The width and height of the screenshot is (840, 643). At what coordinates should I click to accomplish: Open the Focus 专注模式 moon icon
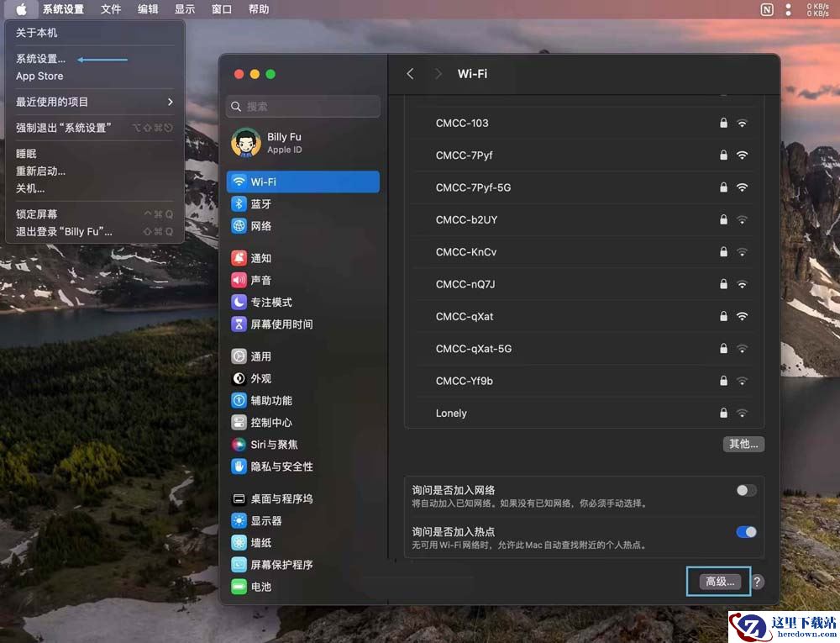tap(239, 302)
